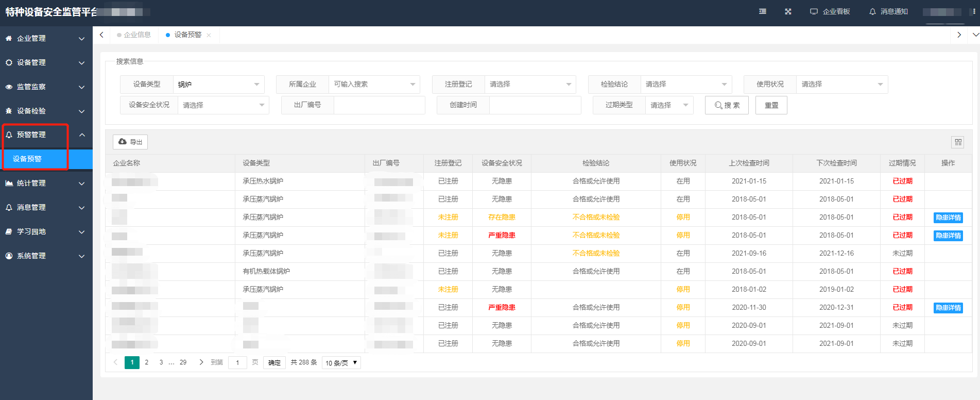Viewport: 980px width, 400px height.
Task: Expand the 统计管理 sidebar menu
Action: [x=46, y=183]
